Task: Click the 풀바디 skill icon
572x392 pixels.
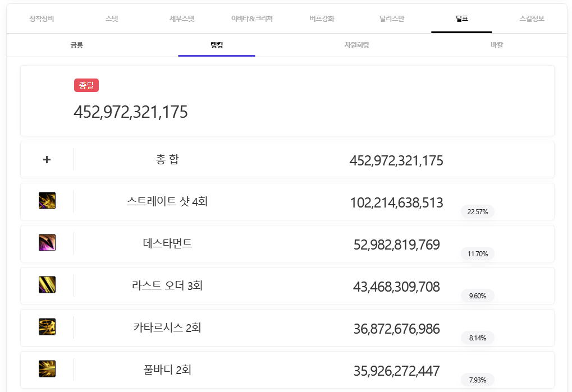Action: pyautogui.click(x=47, y=369)
